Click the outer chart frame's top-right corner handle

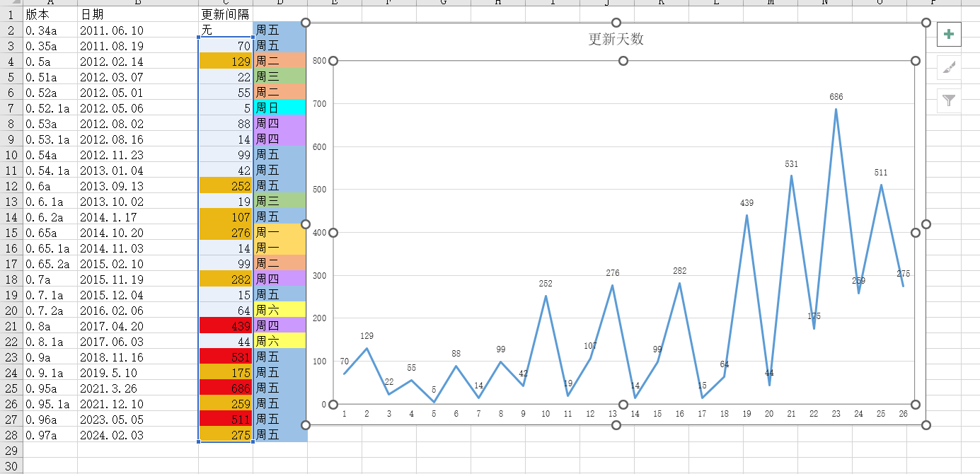[x=926, y=23]
